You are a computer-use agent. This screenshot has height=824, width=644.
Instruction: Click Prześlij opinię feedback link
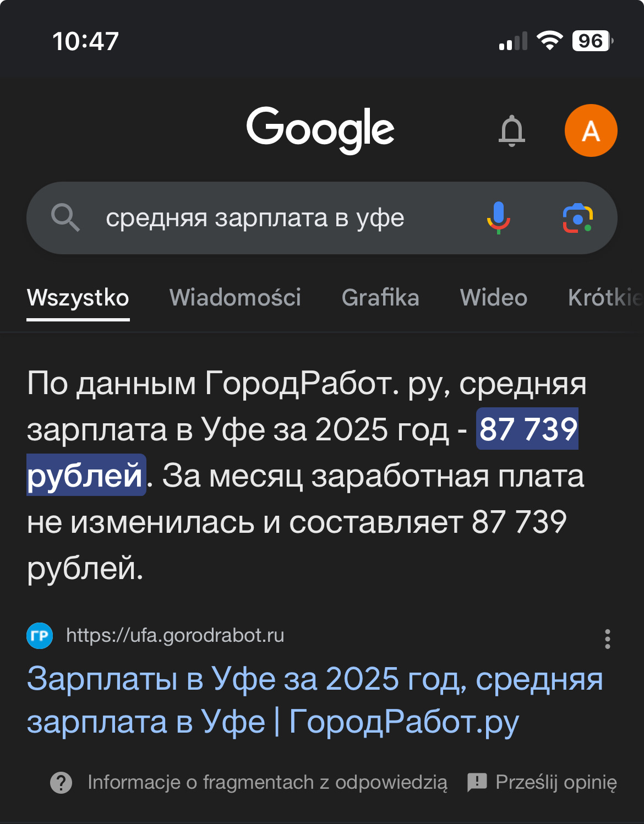(556, 782)
